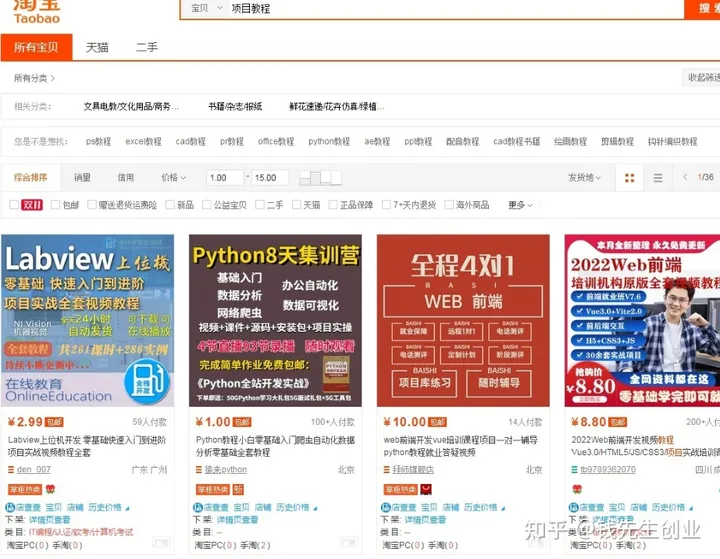Viewport: 720px width, 559px height.
Task: Open excel教程 suggestion link
Action: coord(143,141)
